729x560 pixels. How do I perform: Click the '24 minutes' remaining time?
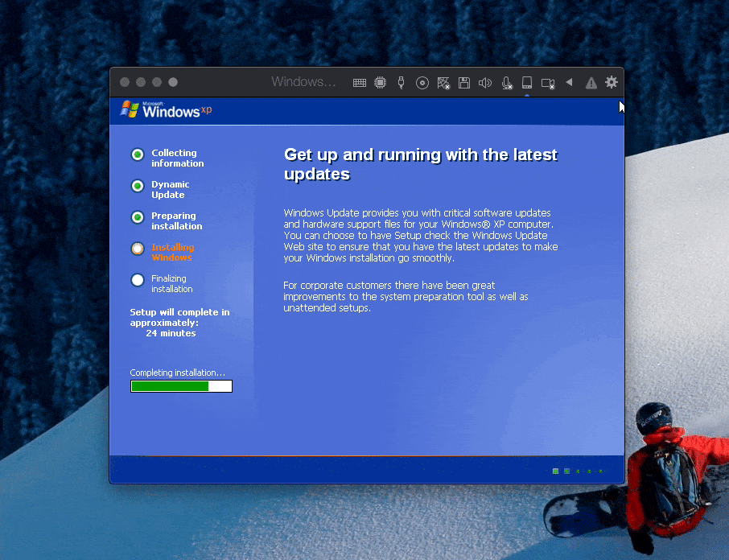171,333
